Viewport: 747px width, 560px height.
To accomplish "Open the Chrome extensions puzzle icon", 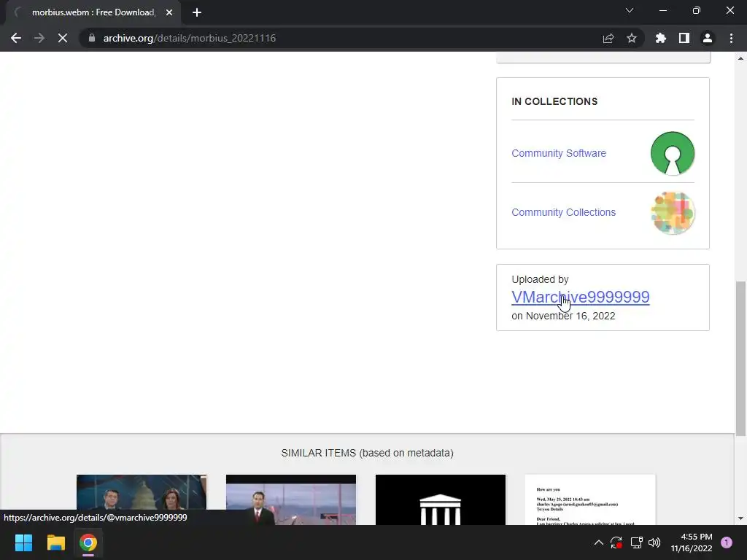I will click(661, 38).
